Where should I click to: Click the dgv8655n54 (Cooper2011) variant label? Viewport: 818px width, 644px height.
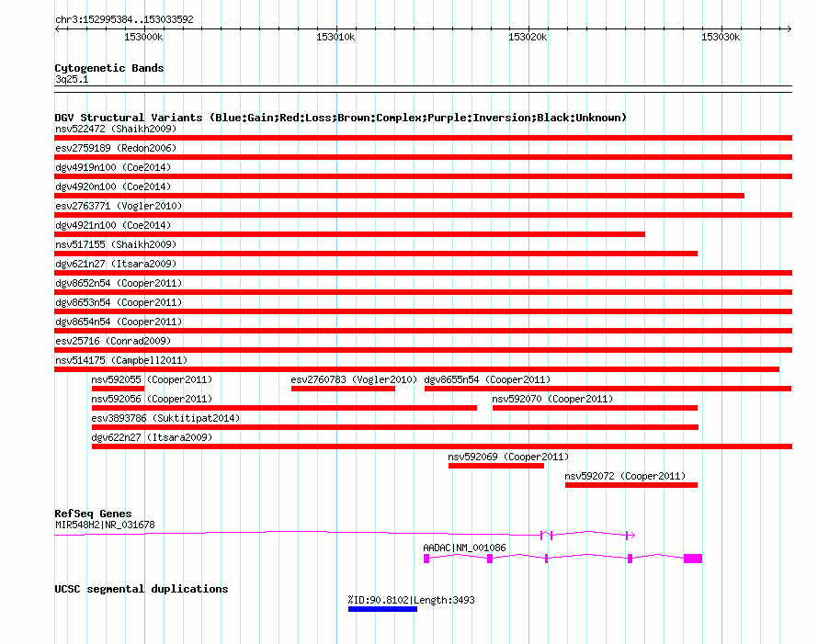(x=487, y=379)
